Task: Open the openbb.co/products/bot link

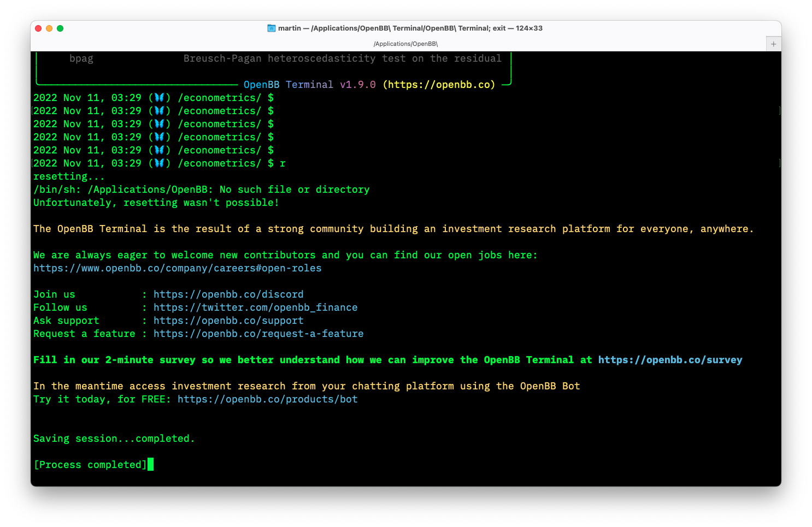Action: (x=268, y=399)
